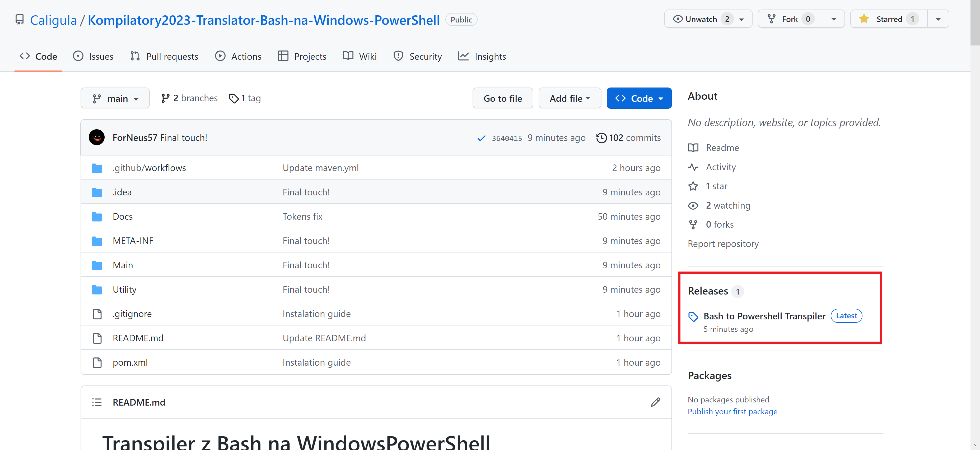Open the main branch dropdown
Image resolution: width=980 pixels, height=450 pixels.
(x=115, y=99)
